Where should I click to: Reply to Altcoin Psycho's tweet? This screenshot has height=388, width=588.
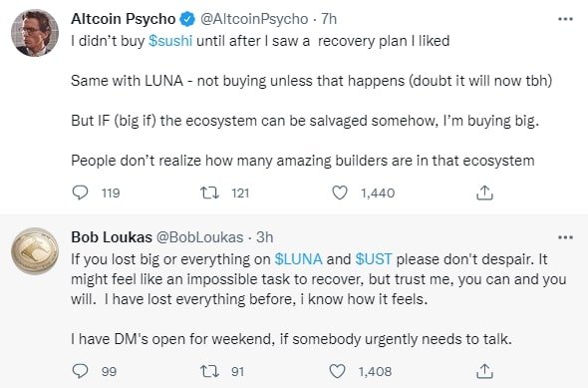(x=80, y=193)
